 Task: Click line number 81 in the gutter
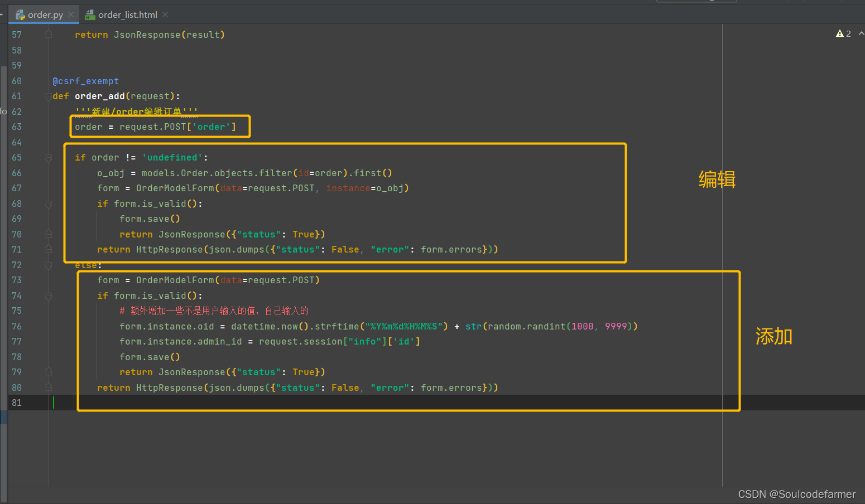(17, 403)
